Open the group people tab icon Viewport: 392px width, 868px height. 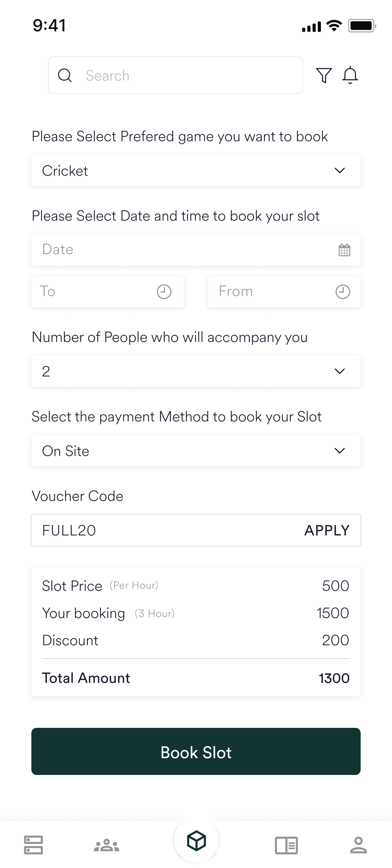tap(106, 845)
